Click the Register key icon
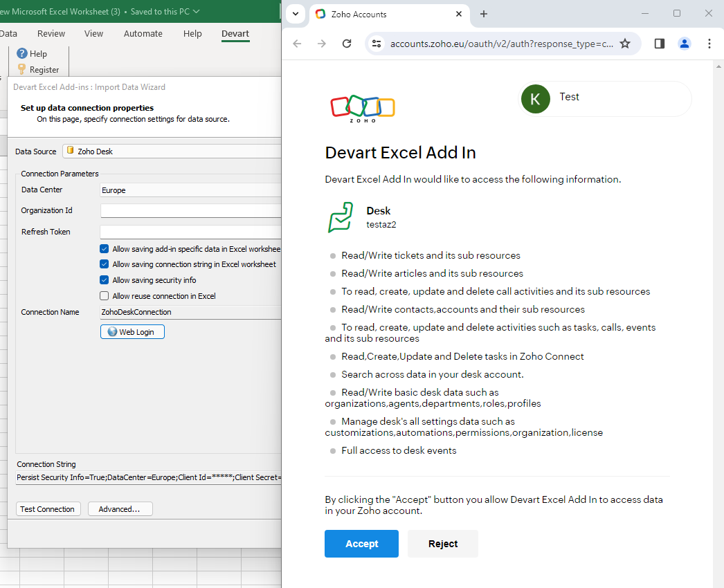Screen dimensions: 724x588 [20, 69]
